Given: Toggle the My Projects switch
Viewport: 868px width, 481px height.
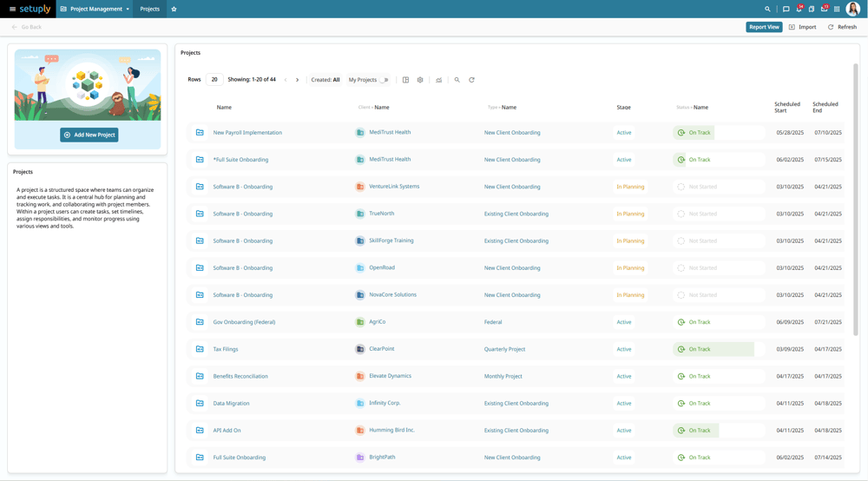Looking at the screenshot, I should click(384, 80).
